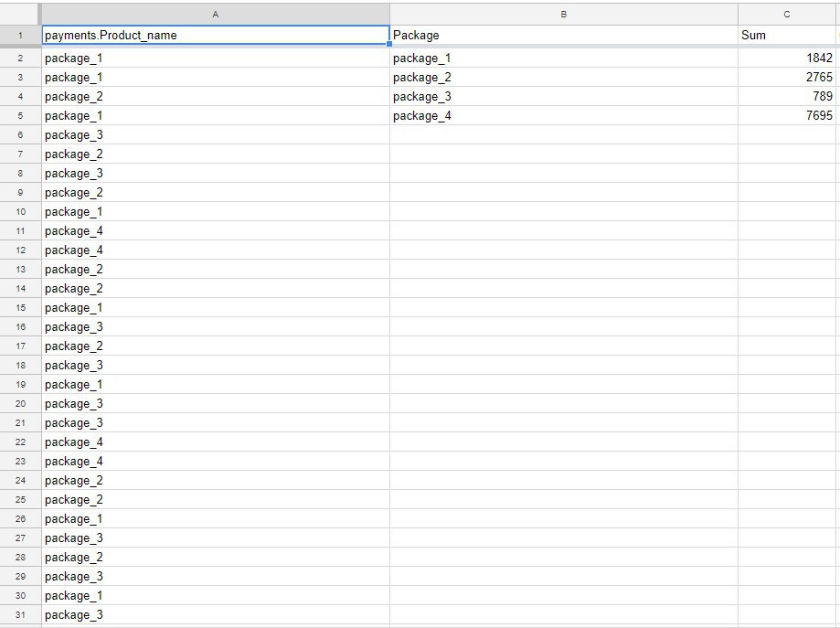Image resolution: width=840 pixels, height=628 pixels.
Task: Click package_1 in row 15 column A
Action: tap(216, 307)
